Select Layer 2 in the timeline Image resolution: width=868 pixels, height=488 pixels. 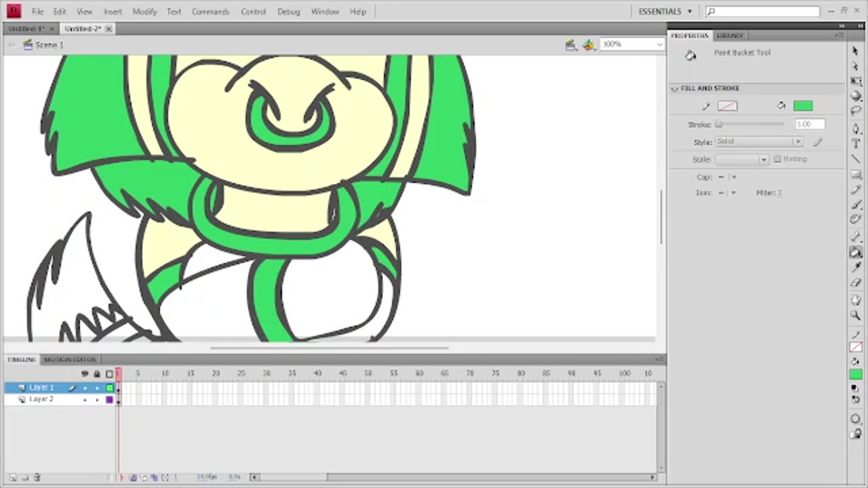[41, 400]
